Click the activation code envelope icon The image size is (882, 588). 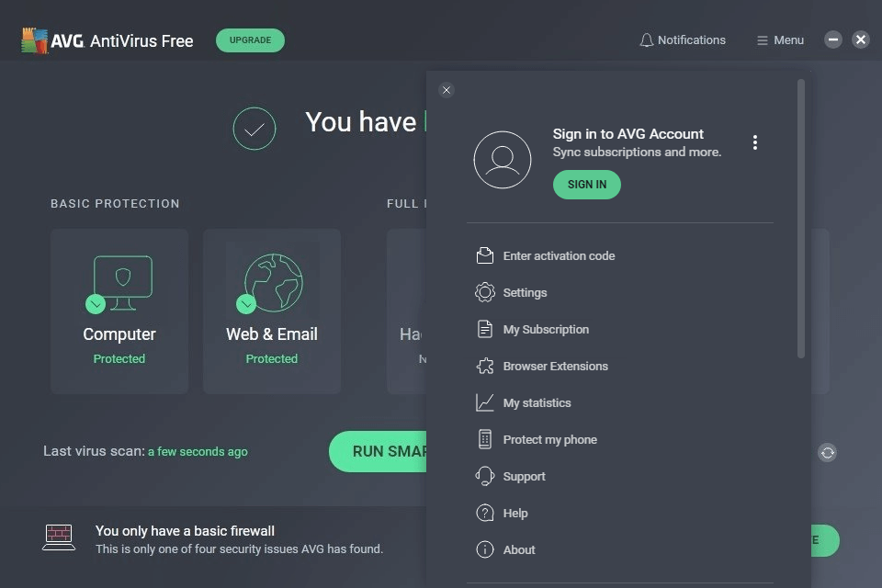pyautogui.click(x=485, y=255)
